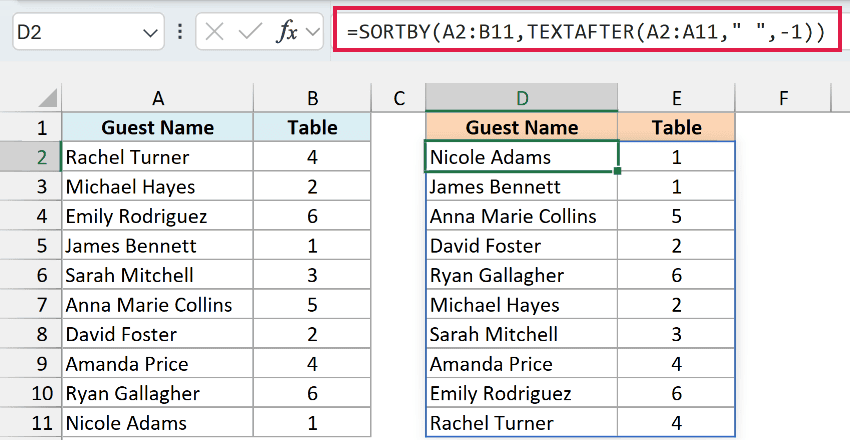Screen dimensions: 850x440
Task: Select cell A7 with Anna Marie Collins
Action: click(x=157, y=305)
